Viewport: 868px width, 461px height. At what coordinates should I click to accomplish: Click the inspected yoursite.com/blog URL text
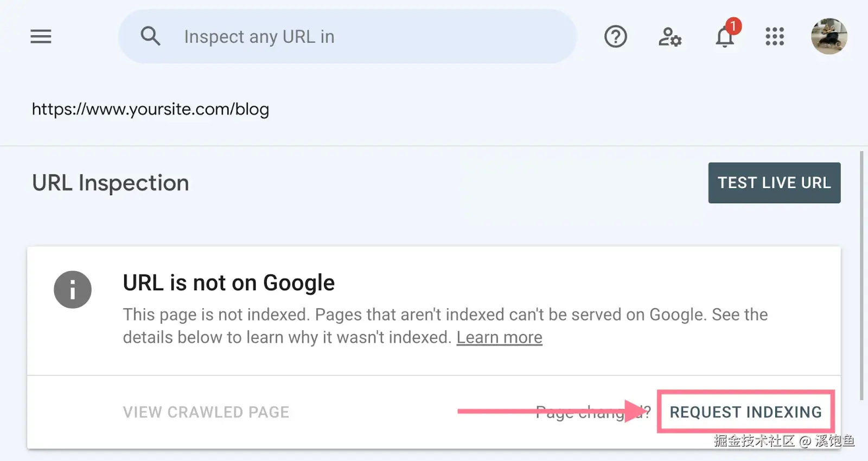tap(150, 109)
